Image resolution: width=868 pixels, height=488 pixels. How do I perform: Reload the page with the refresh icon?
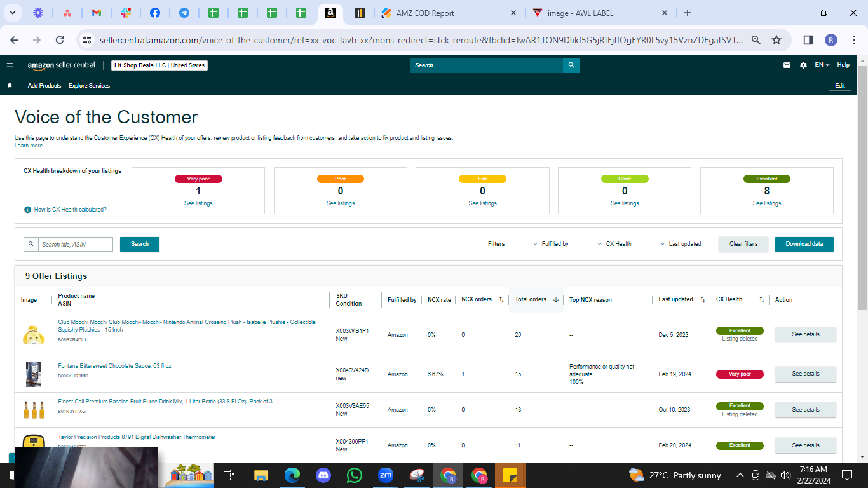60,40
